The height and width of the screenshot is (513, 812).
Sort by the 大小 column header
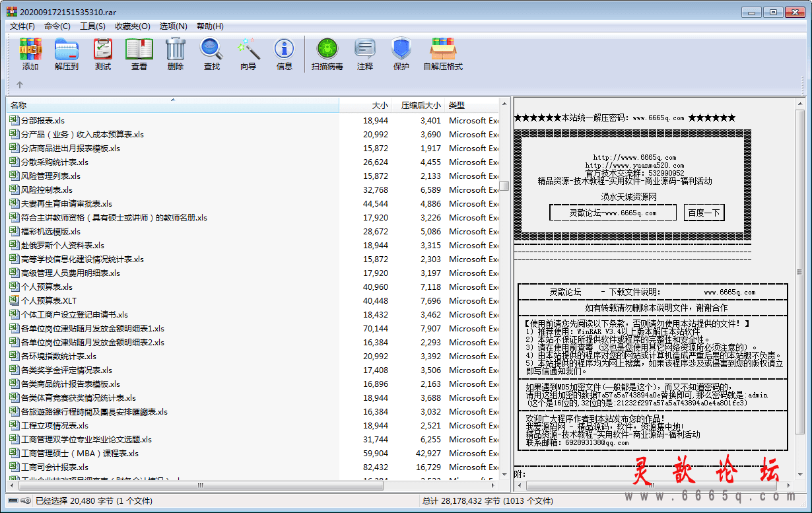pos(365,105)
